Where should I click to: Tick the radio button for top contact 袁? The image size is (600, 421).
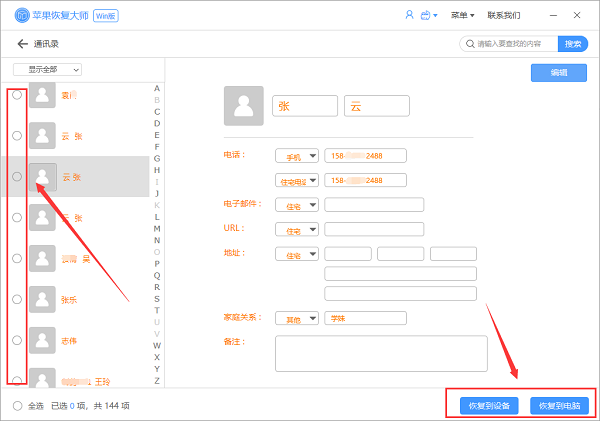point(17,95)
